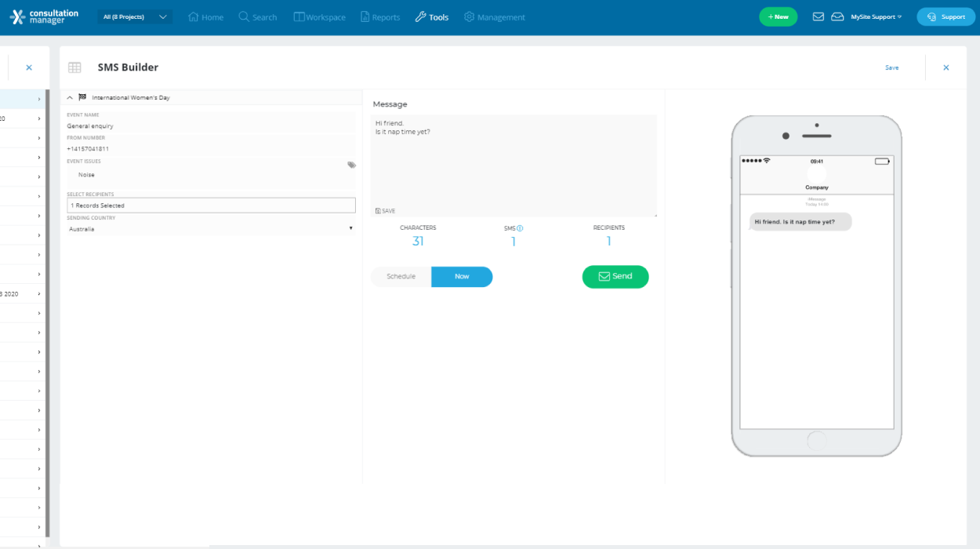Click the green + New button

[778, 16]
